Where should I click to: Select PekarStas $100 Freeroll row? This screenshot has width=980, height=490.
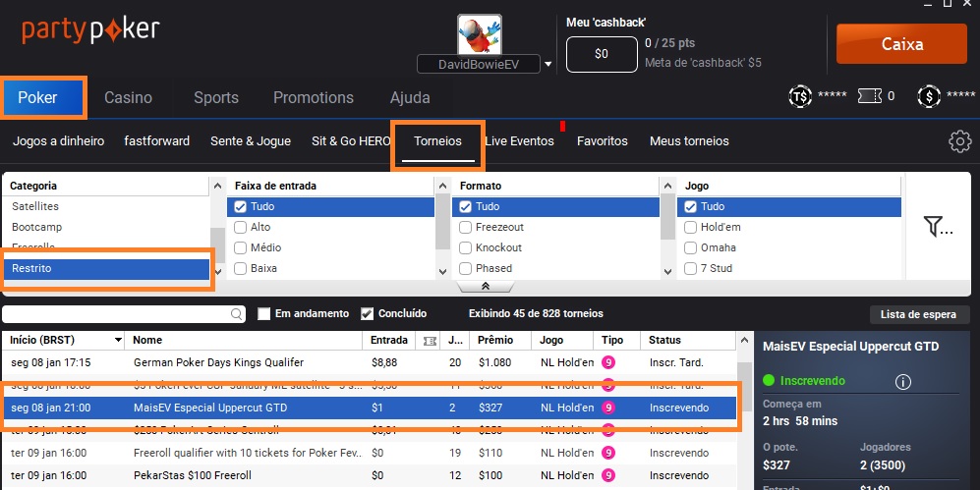[370, 475]
